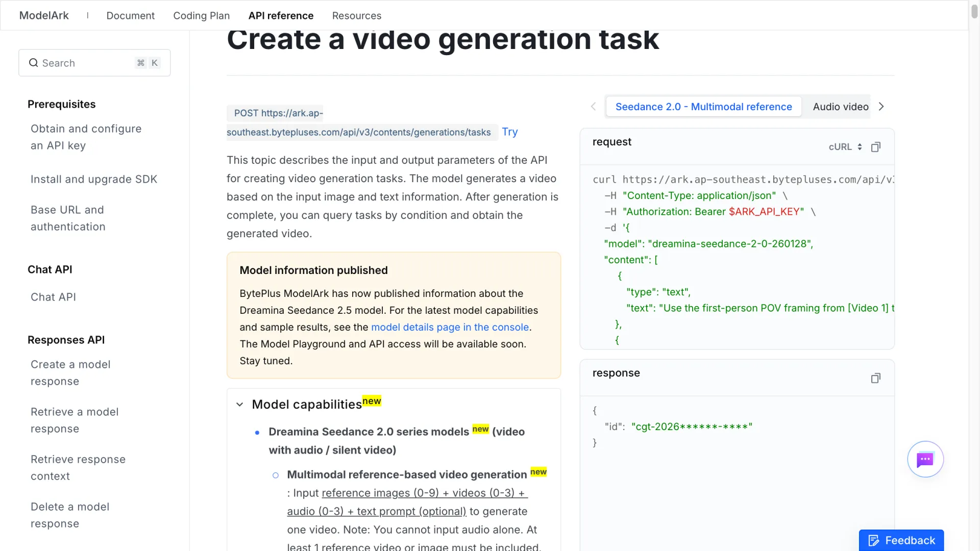Click the search magnifier icon
This screenshot has height=551, width=980.
tap(34, 63)
